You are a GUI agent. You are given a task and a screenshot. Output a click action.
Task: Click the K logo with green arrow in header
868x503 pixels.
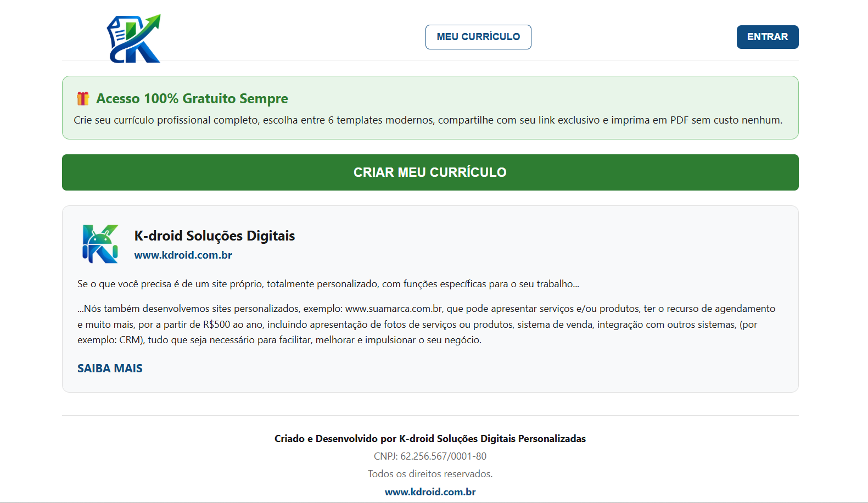pos(133,38)
